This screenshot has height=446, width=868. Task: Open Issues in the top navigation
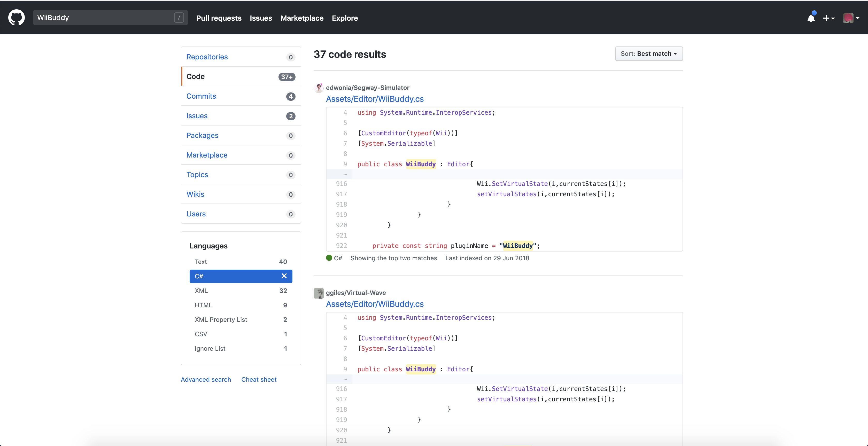click(261, 18)
